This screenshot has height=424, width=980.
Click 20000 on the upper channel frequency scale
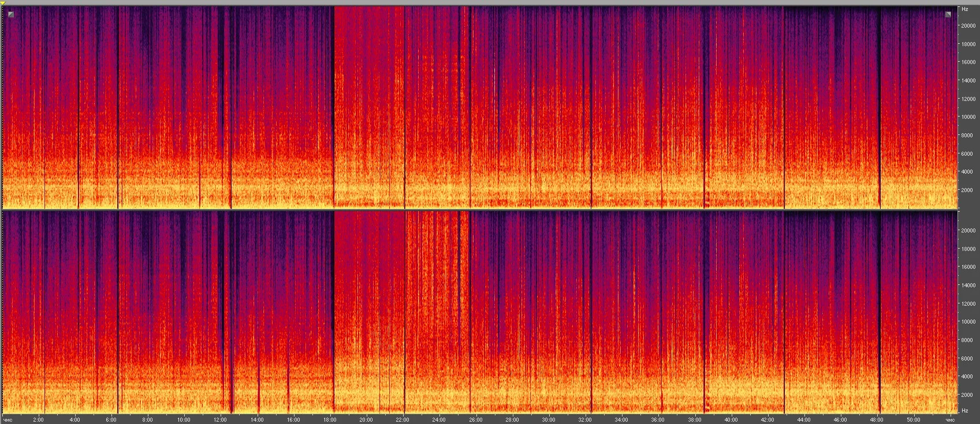click(x=968, y=25)
